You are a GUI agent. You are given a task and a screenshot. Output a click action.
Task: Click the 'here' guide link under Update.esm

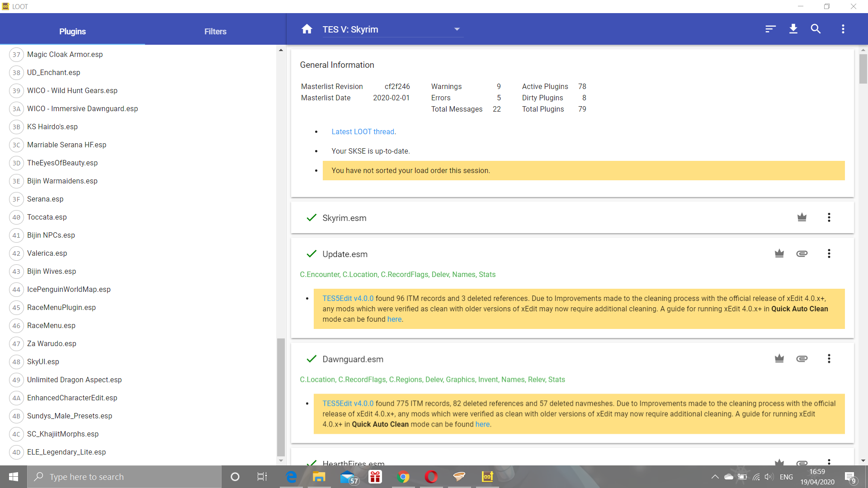(x=394, y=319)
